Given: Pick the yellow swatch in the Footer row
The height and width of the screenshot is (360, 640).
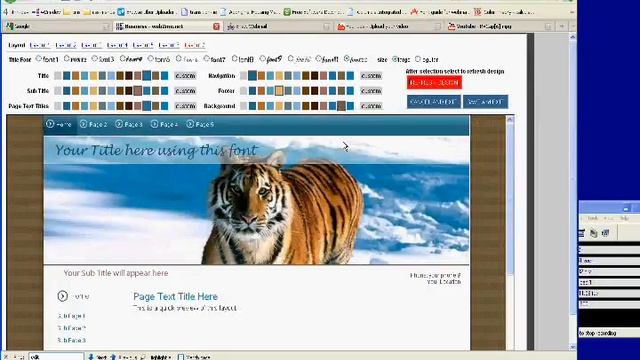Looking at the screenshot, I should pos(279,91).
